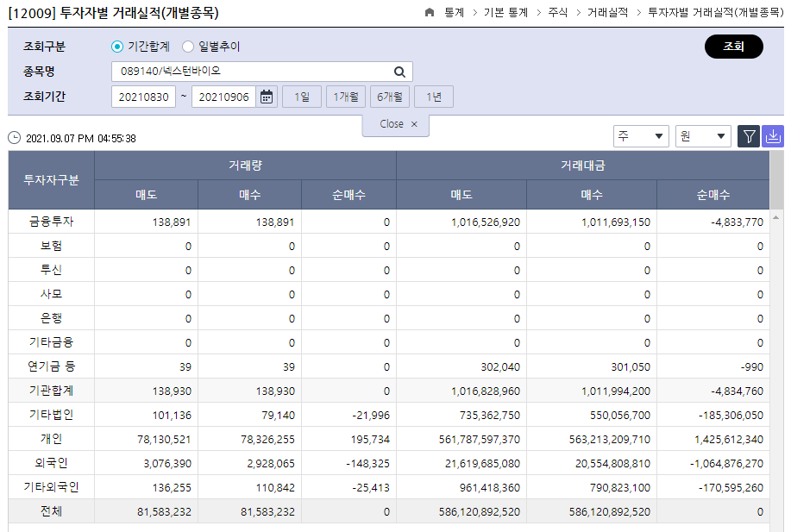Set period with the 1년 button

(434, 97)
